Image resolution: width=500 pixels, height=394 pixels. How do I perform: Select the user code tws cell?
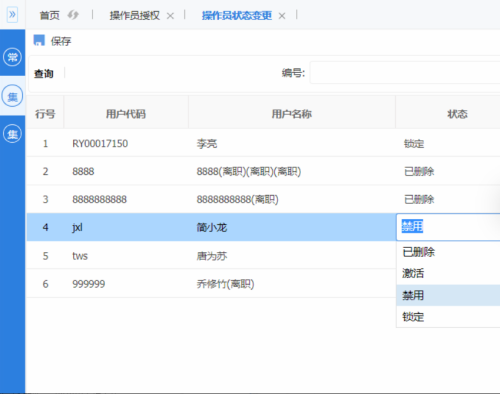(x=80, y=256)
